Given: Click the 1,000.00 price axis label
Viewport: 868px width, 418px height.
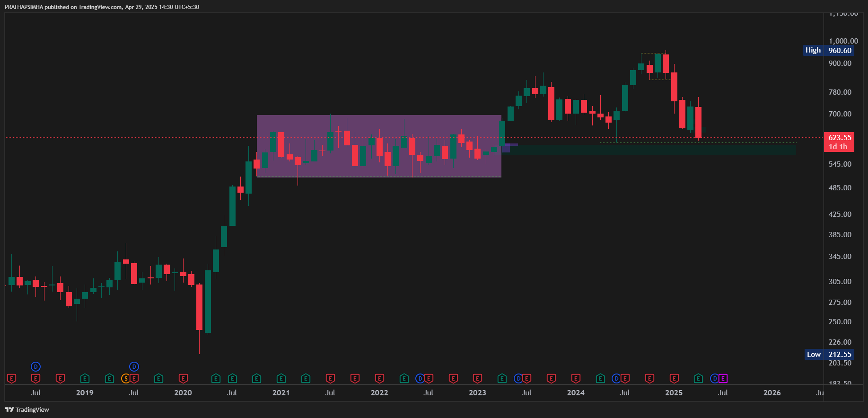Looking at the screenshot, I should click(843, 41).
